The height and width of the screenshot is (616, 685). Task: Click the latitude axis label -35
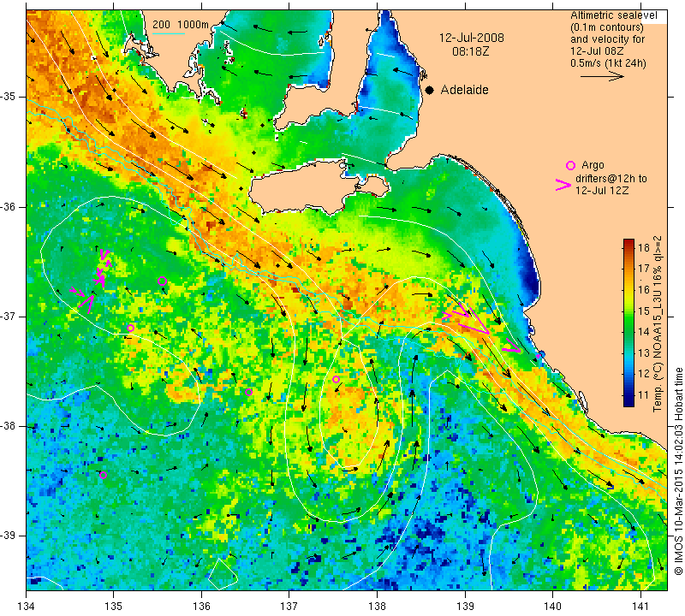[9, 97]
